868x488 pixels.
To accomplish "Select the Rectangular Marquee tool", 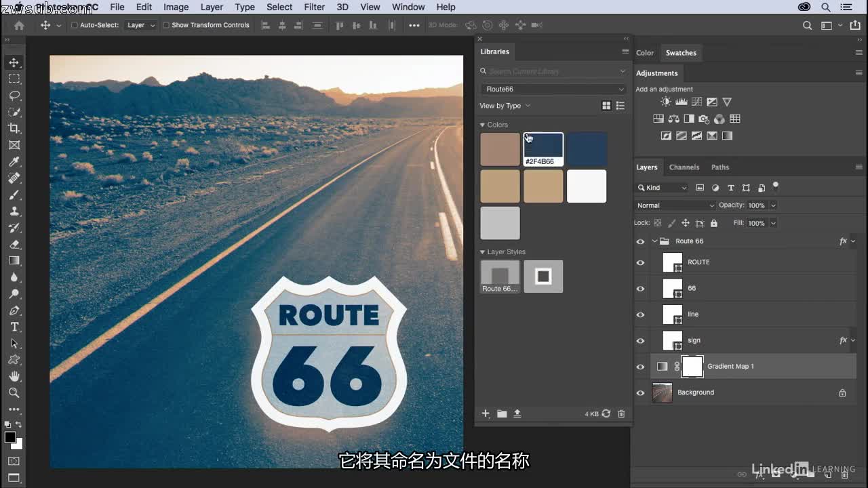I will tap(14, 79).
